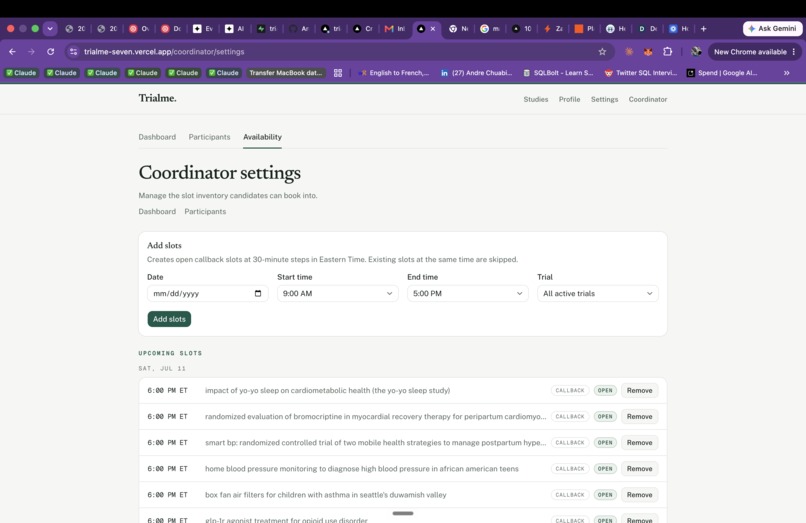Follow Dashboard link under the description
Screen dimensions: 806x523
(157, 211)
